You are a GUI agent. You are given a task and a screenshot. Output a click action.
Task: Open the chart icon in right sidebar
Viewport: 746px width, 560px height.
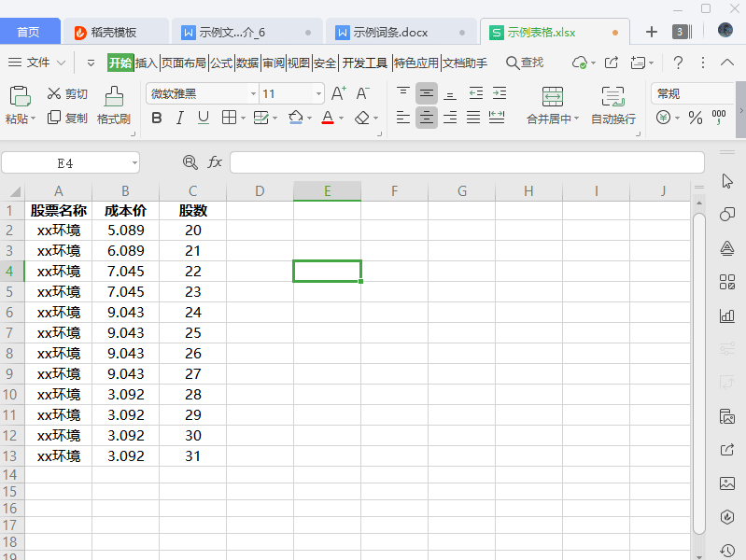727,315
